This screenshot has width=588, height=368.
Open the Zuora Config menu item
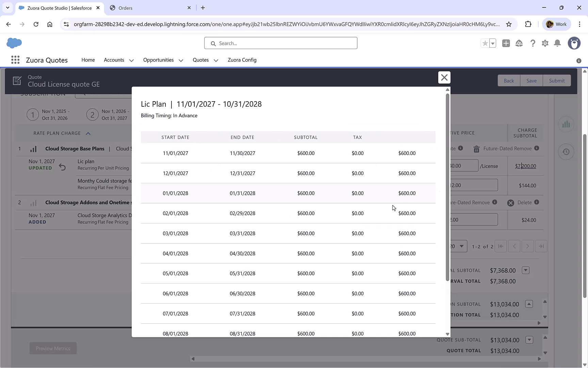coord(242,60)
